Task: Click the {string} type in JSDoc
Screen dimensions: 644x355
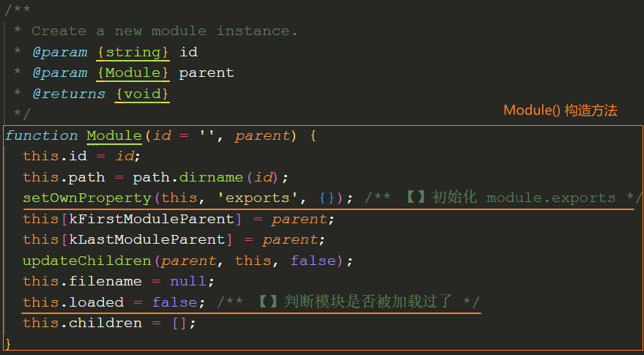Action: 133,52
